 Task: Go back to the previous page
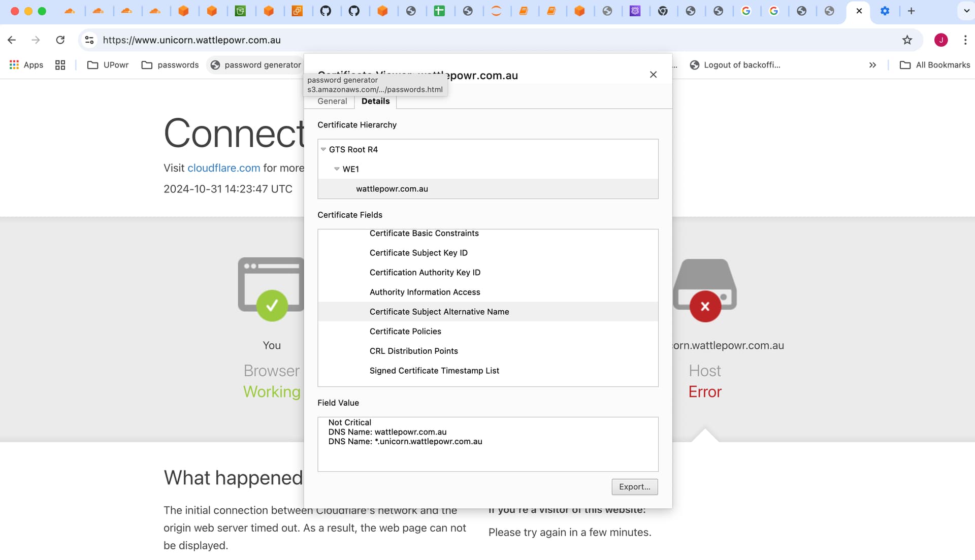pyautogui.click(x=12, y=40)
